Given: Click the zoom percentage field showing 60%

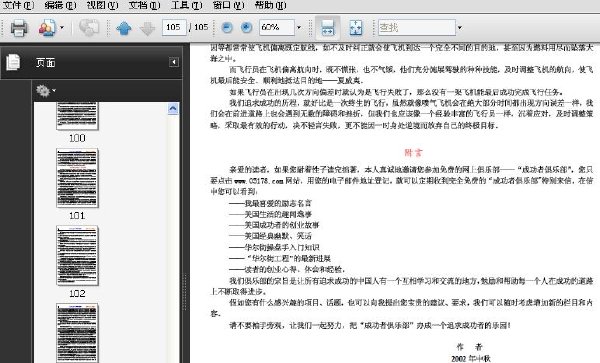Looking at the screenshot, I should (x=277, y=27).
